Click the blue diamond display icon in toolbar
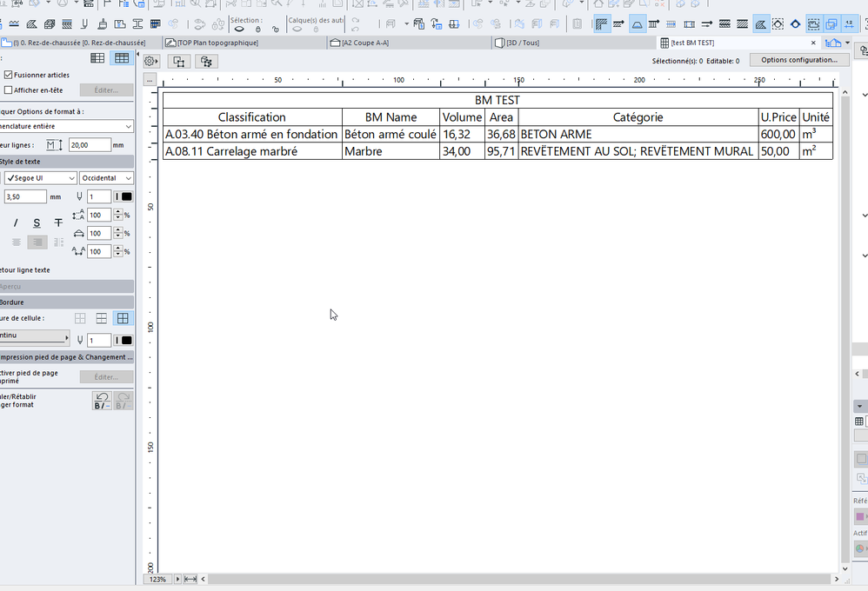The height and width of the screenshot is (591, 868). 796,23
